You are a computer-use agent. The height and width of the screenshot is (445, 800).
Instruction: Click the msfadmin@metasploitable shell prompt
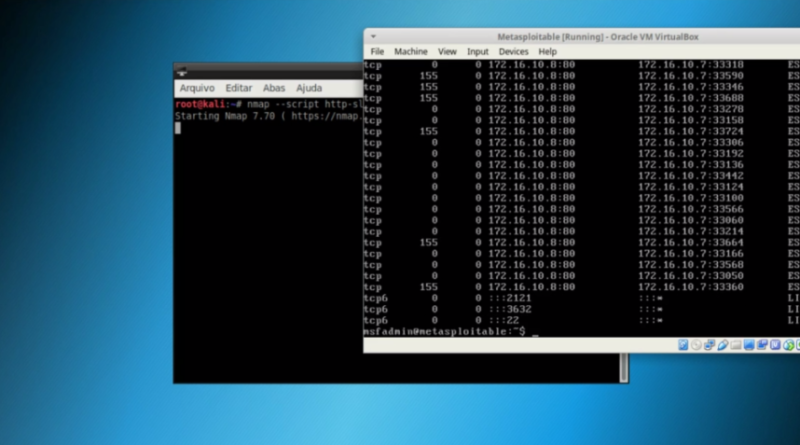pyautogui.click(x=444, y=332)
